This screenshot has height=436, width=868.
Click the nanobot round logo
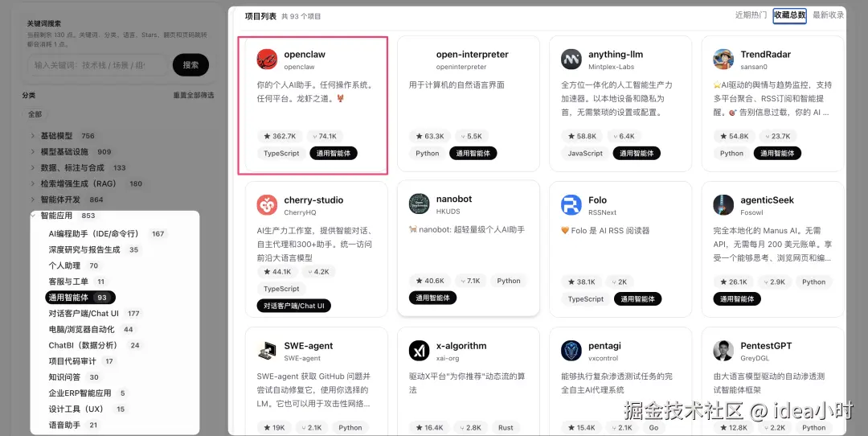pyautogui.click(x=419, y=204)
